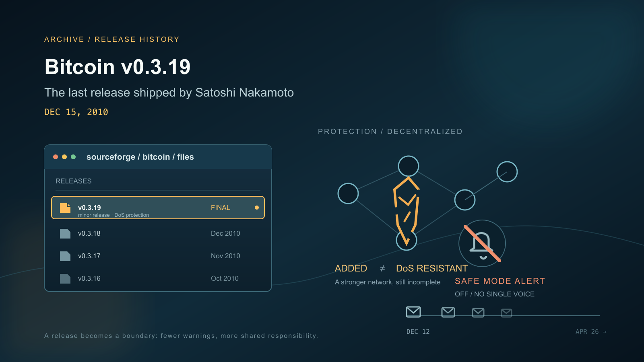Click the APR 26 arrow link
The width and height of the screenshot is (644, 362).
(x=591, y=332)
